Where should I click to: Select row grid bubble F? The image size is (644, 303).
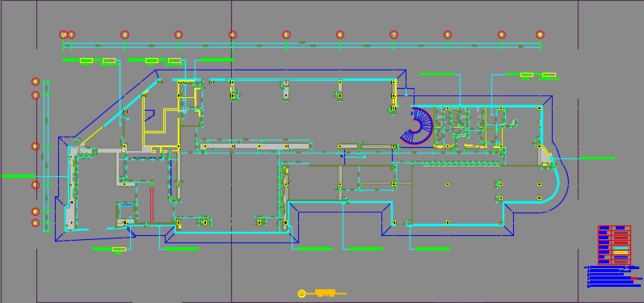pyautogui.click(x=36, y=95)
